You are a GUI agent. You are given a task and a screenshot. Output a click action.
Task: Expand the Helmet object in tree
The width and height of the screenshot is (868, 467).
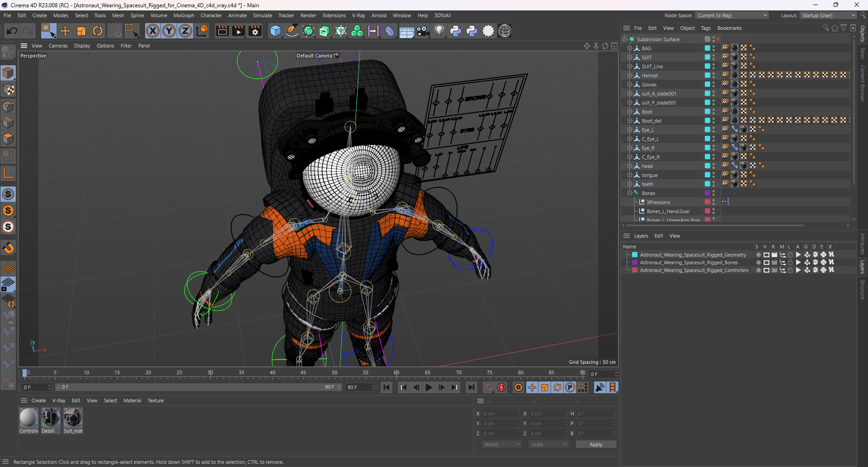coord(629,76)
